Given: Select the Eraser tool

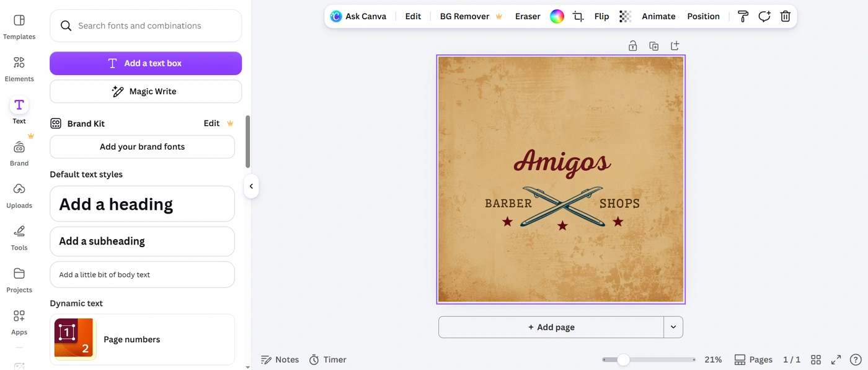Looking at the screenshot, I should (528, 17).
